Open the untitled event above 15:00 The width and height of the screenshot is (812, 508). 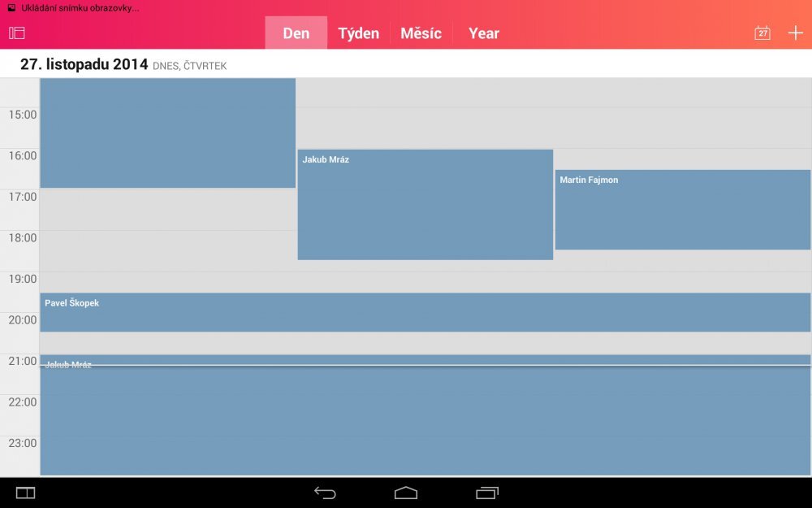(x=167, y=132)
